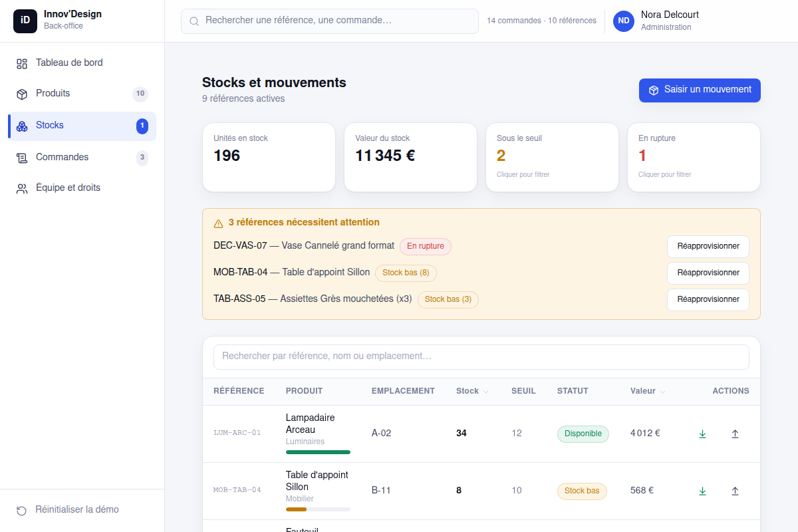Screen dimensions: 798x532
Task: Click stock-out arrow for Lampadaire Arceau
Action: pyautogui.click(x=735, y=434)
